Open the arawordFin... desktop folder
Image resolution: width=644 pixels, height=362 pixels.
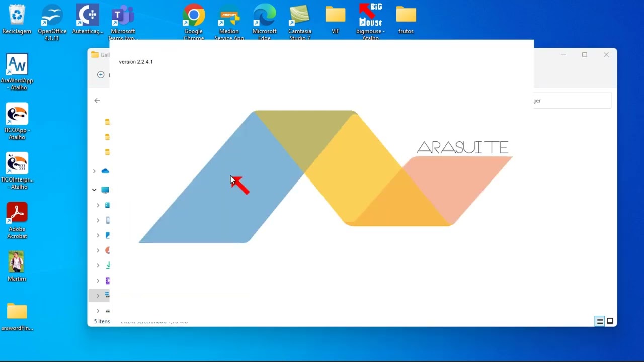click(17, 317)
